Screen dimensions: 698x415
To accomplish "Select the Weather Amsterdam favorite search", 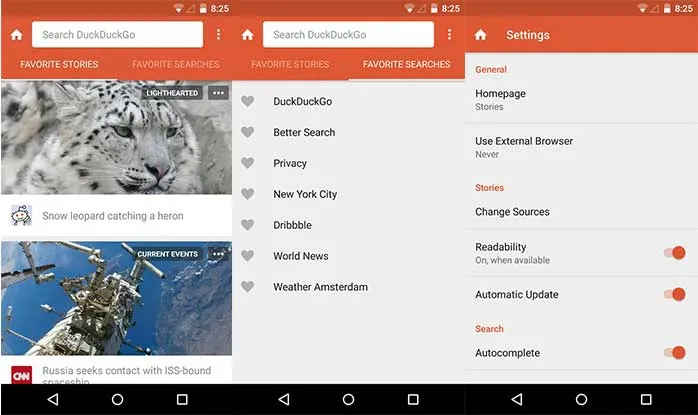I will tap(321, 287).
